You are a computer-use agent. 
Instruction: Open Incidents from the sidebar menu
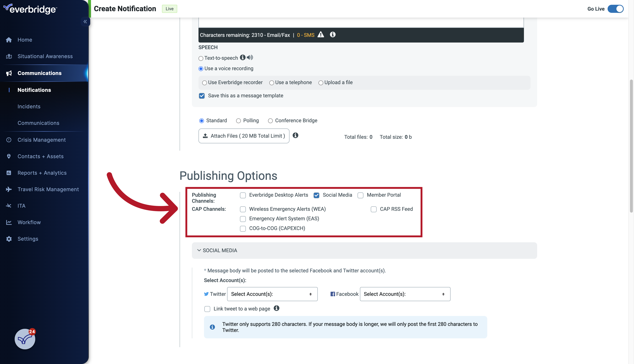pyautogui.click(x=29, y=106)
